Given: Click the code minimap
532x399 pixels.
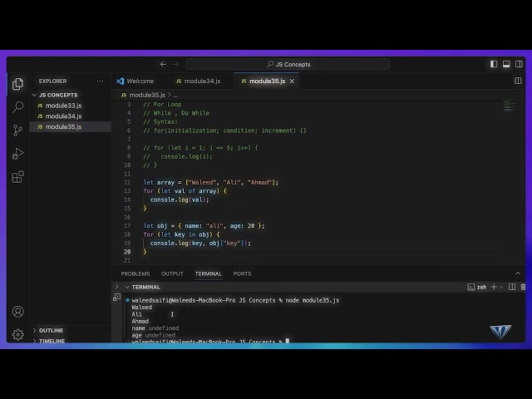Looking at the screenshot, I should 510,106.
